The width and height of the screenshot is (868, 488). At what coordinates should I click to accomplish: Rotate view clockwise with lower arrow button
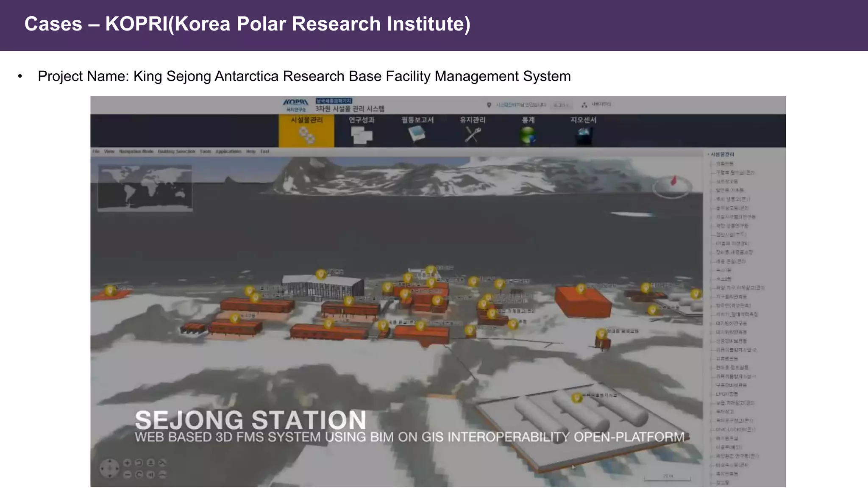click(139, 474)
